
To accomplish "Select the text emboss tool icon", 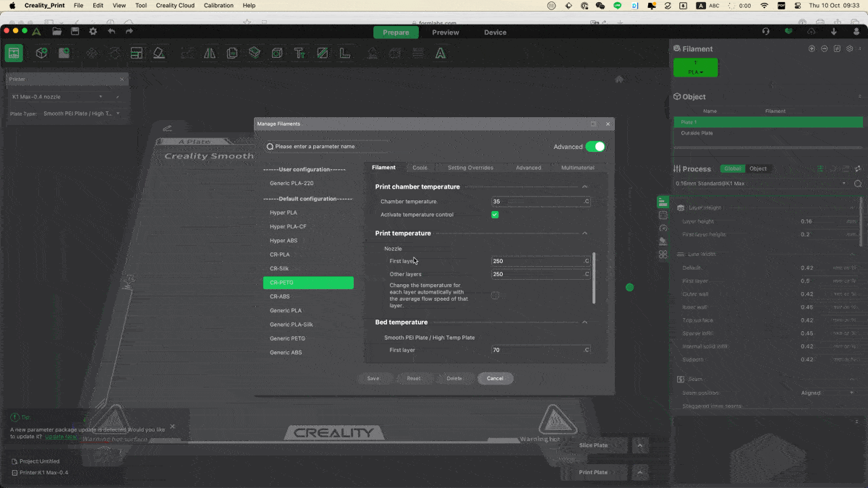I will (x=299, y=53).
